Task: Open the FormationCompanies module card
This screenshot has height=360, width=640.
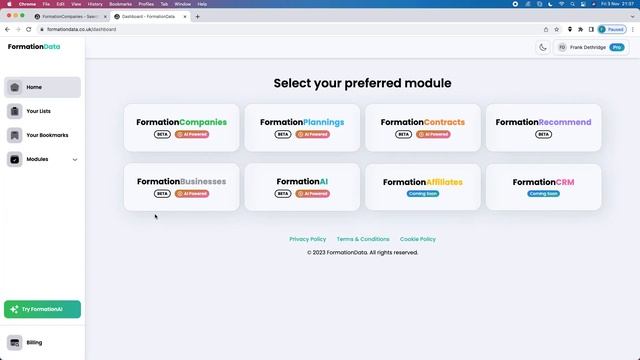Action: (182, 128)
